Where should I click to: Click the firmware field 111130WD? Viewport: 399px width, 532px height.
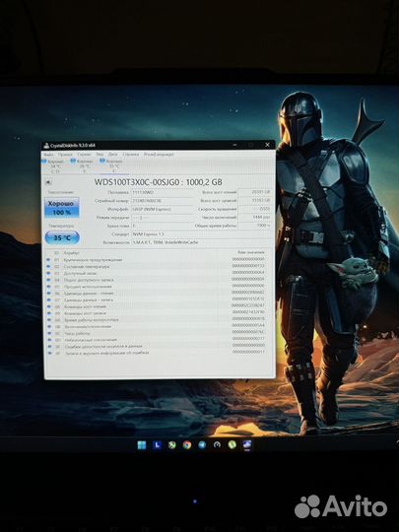(x=162, y=192)
